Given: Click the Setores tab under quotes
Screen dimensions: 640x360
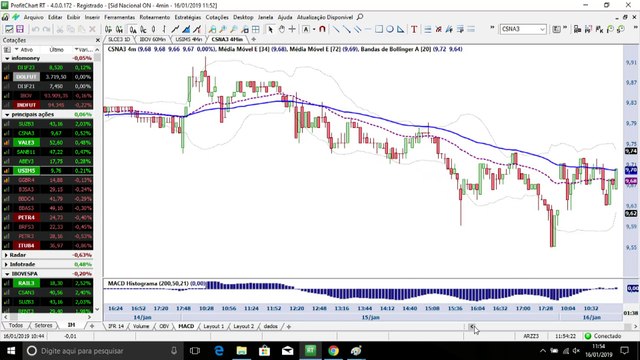Looking at the screenshot, I should 43,325.
